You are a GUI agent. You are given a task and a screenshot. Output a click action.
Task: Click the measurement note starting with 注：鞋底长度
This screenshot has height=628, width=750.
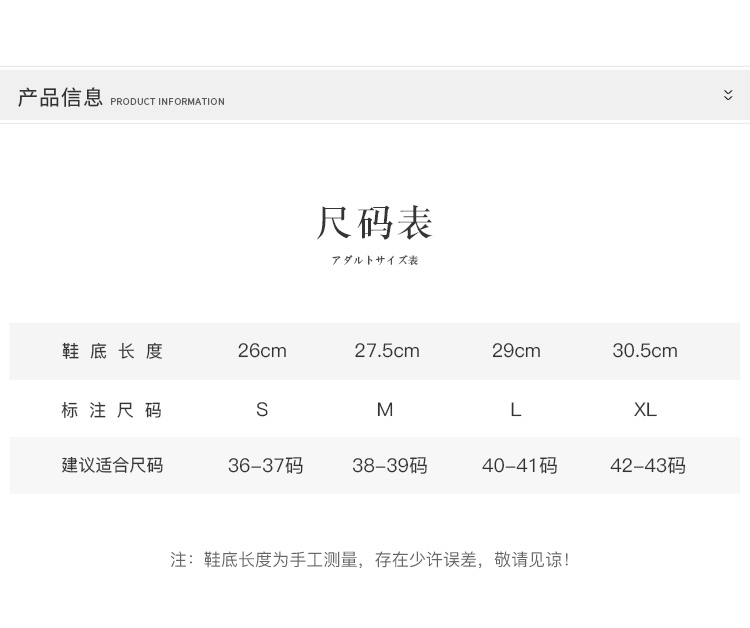[370, 560]
